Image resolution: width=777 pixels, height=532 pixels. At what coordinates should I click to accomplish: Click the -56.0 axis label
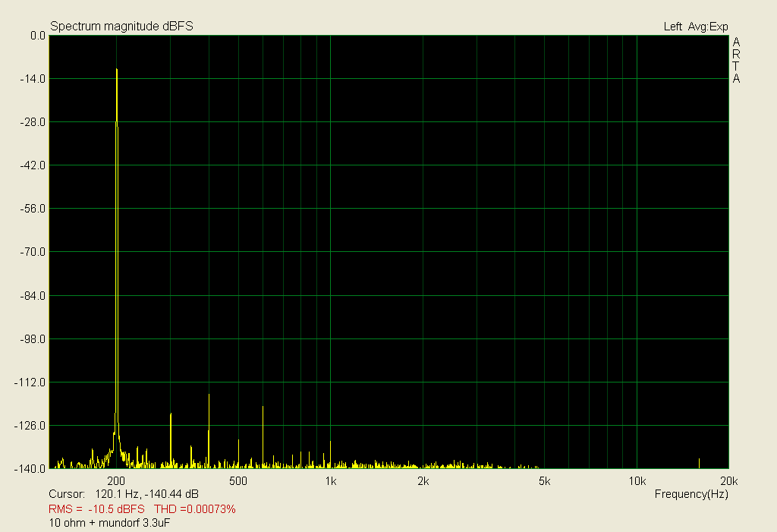pos(32,209)
